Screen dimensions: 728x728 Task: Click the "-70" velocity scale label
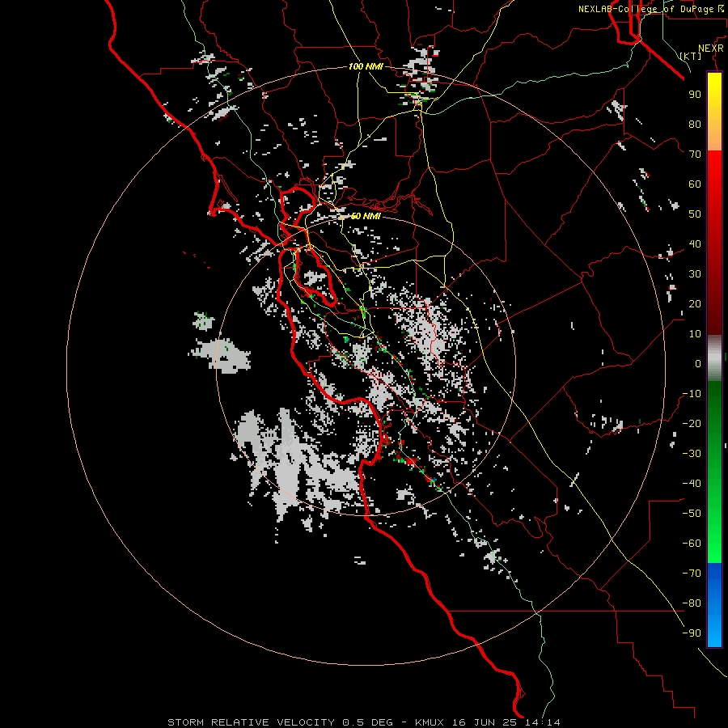click(692, 573)
